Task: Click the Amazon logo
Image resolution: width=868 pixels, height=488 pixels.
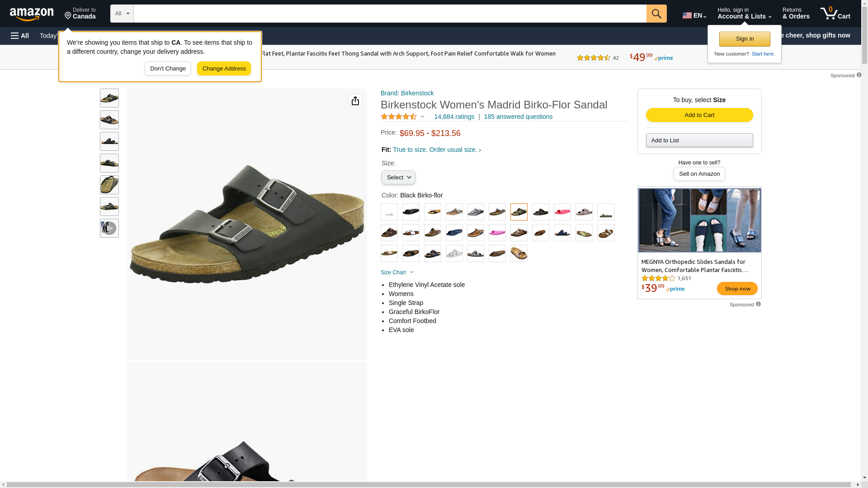Action: pos(32,14)
